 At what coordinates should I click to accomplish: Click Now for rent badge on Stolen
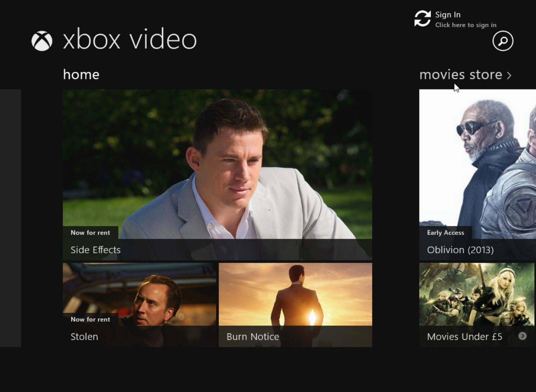click(90, 319)
